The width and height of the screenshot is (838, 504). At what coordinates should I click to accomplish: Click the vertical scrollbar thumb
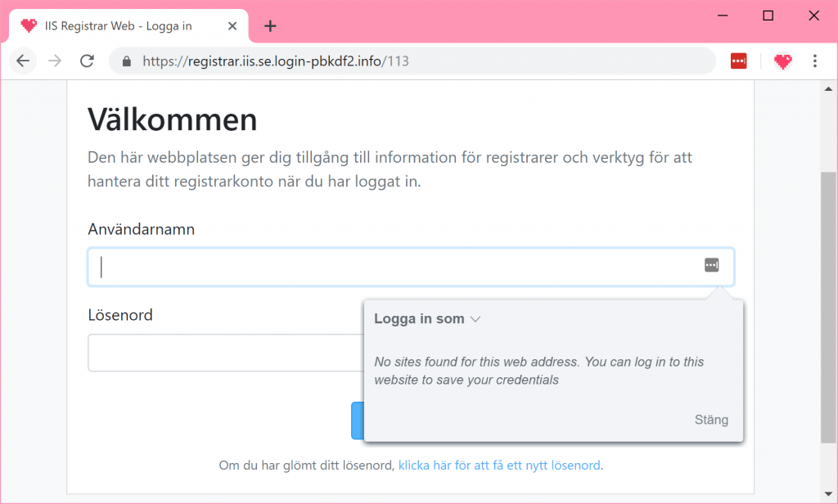(828, 308)
